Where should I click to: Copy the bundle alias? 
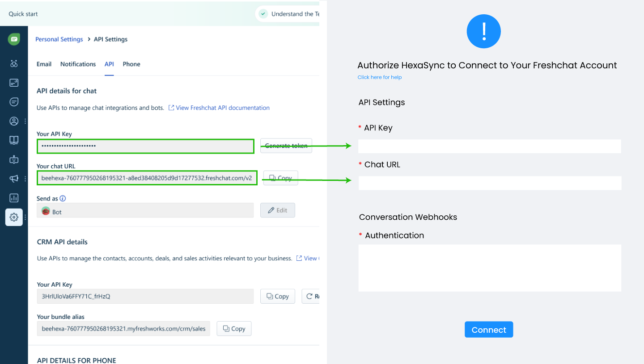(234, 328)
